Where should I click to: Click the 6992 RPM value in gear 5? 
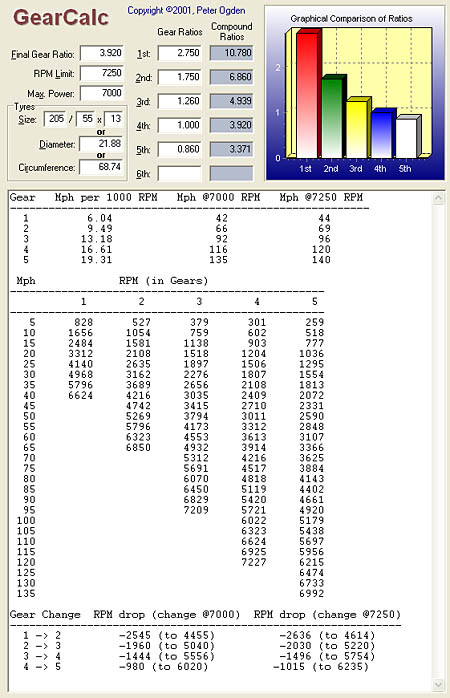(312, 593)
